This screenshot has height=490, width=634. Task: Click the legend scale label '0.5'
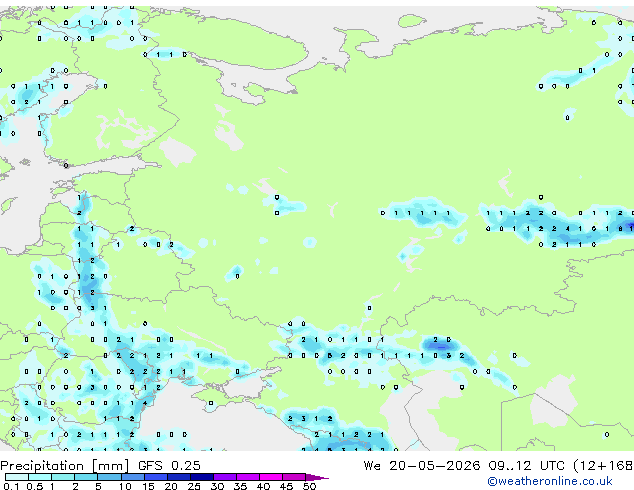coord(34,486)
